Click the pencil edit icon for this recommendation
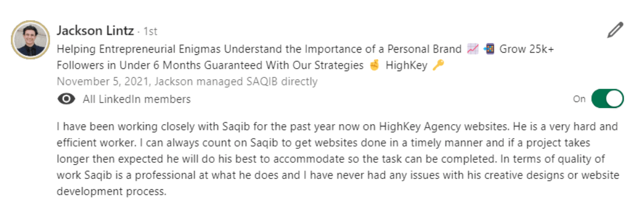 click(x=615, y=30)
